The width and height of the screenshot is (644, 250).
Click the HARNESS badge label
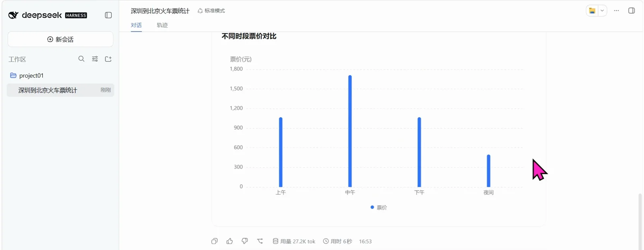76,15
